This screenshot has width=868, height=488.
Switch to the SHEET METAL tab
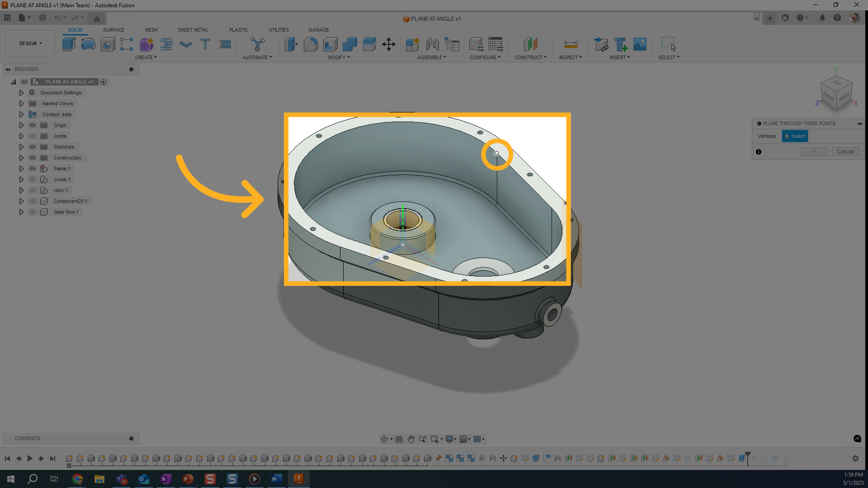click(193, 30)
